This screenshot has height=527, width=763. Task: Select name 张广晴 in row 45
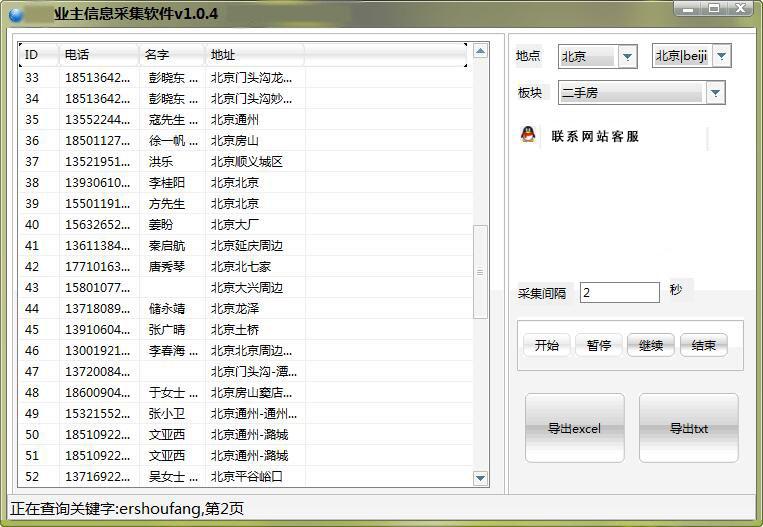pos(166,329)
